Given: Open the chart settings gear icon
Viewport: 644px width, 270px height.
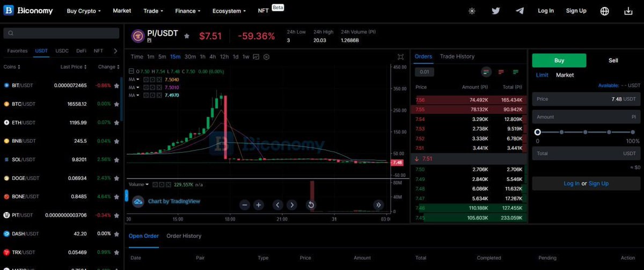Looking at the screenshot, I should coord(266,57).
